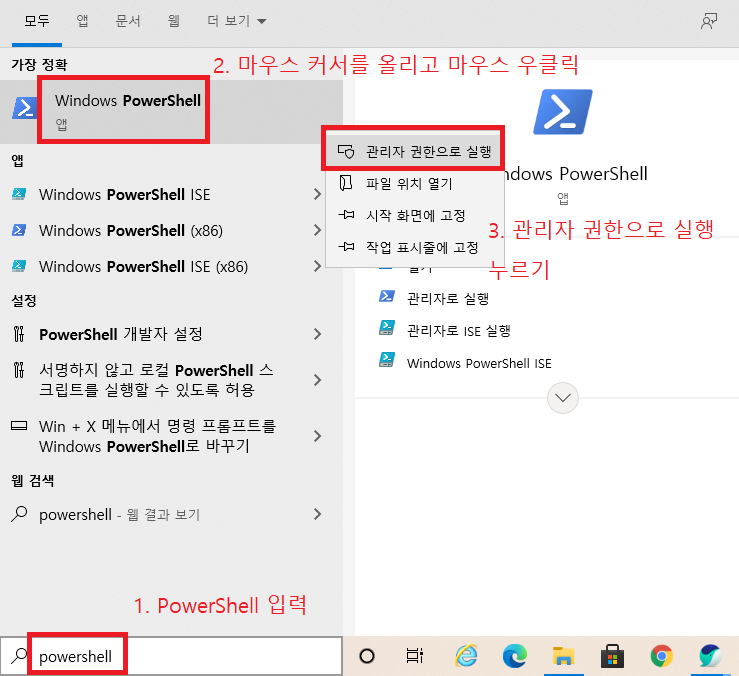This screenshot has width=739, height=676.
Task: Launch Microsoft Edge from the taskbar
Action: [x=515, y=656]
